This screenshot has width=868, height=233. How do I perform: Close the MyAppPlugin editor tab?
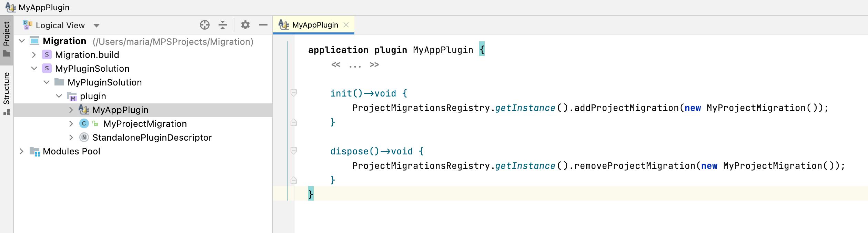click(x=346, y=25)
